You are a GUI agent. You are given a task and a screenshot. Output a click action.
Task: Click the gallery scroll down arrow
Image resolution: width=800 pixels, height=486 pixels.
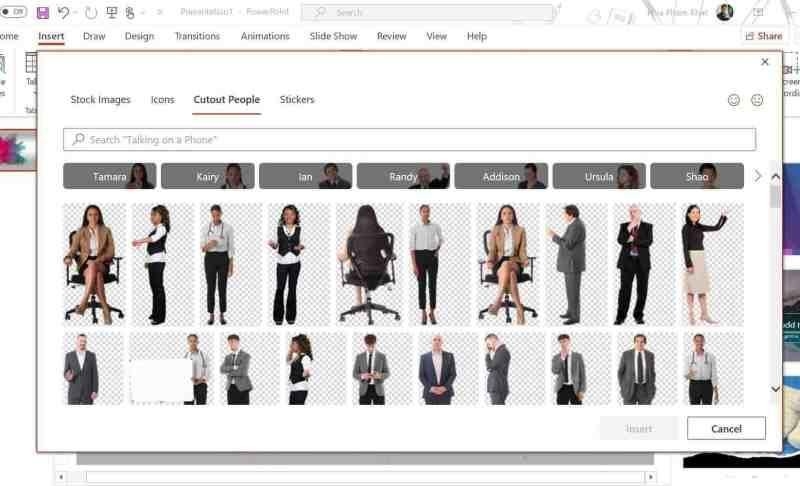click(x=776, y=389)
